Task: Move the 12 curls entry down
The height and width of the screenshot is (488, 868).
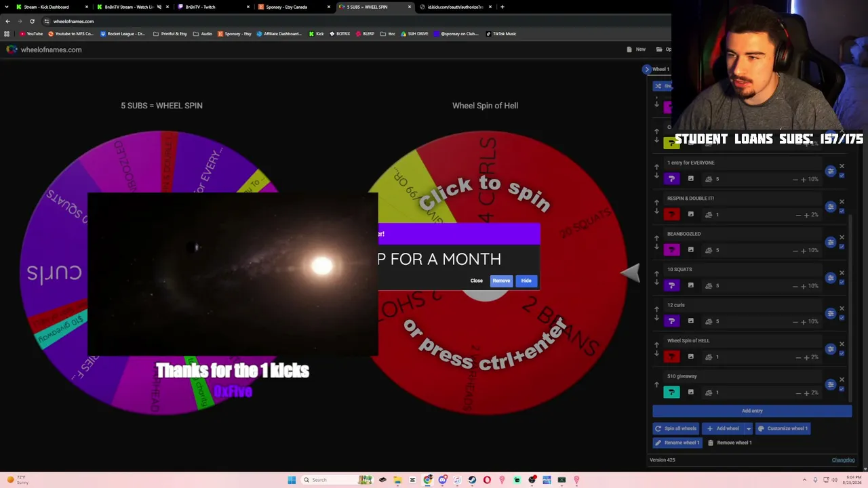Action: [656, 318]
